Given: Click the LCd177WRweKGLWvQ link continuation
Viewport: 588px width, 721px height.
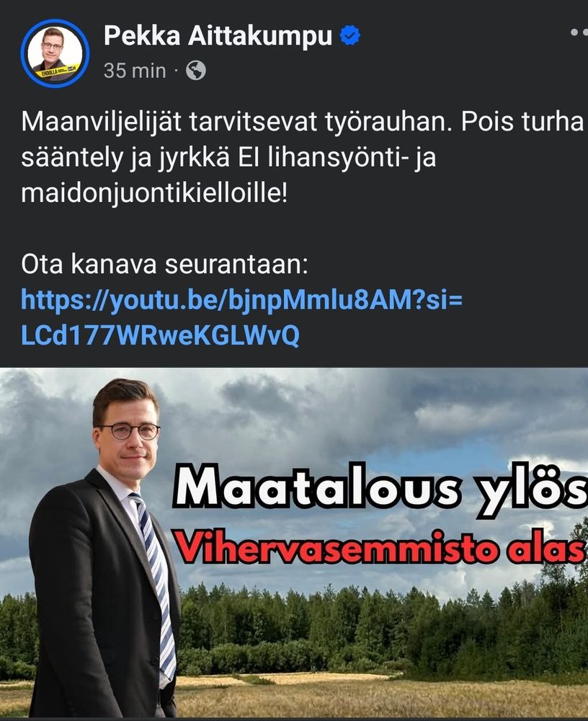Looking at the screenshot, I should tap(160, 336).
